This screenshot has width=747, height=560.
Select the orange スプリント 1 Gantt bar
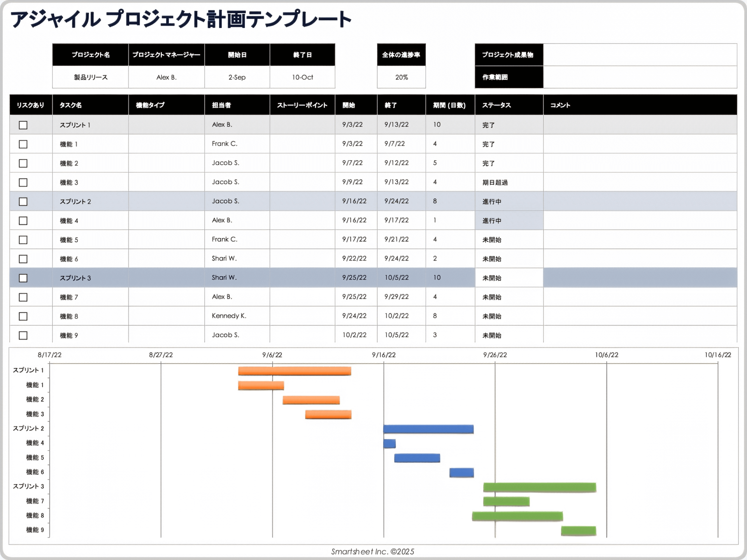point(295,371)
